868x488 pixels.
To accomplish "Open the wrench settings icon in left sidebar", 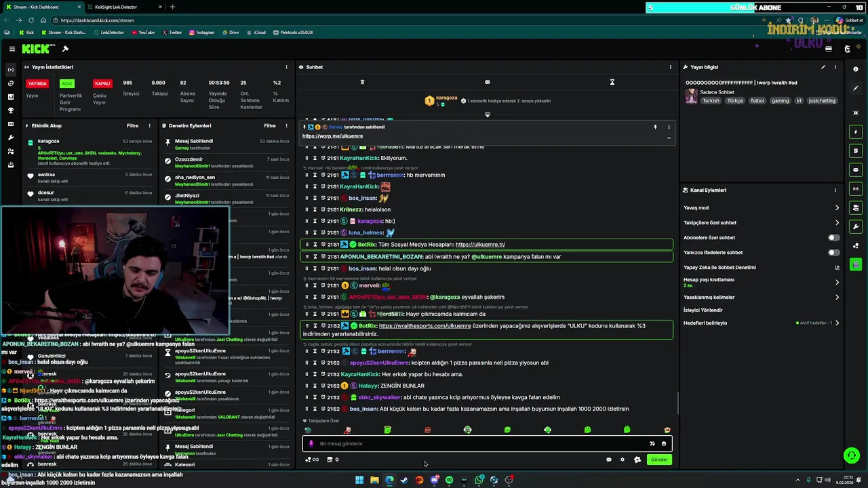I will 10,138.
